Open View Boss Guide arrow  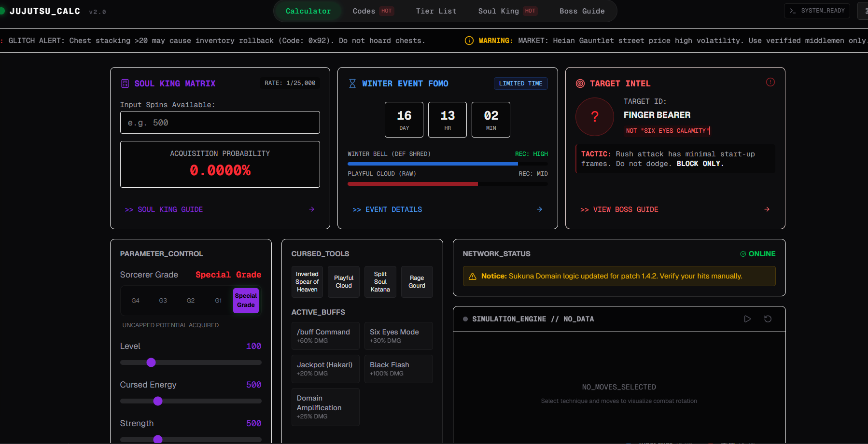[x=767, y=209]
